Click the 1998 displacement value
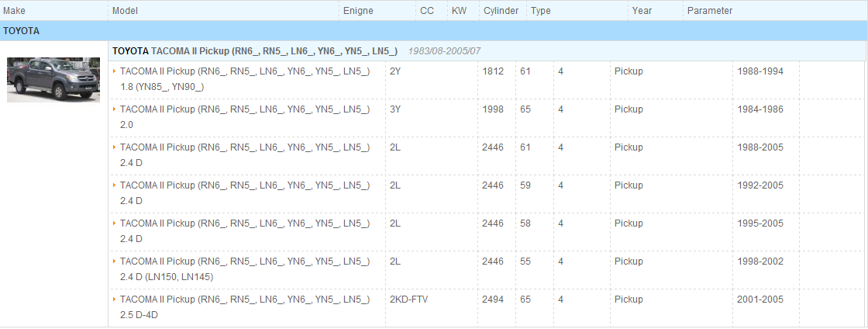This screenshot has height=329, width=868. 493,109
